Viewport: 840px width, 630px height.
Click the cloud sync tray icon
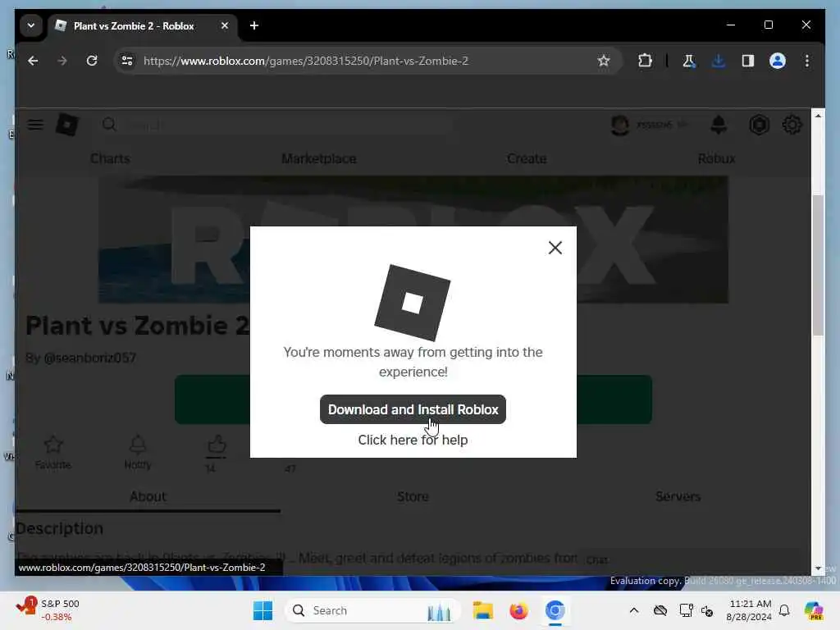[x=660, y=610]
